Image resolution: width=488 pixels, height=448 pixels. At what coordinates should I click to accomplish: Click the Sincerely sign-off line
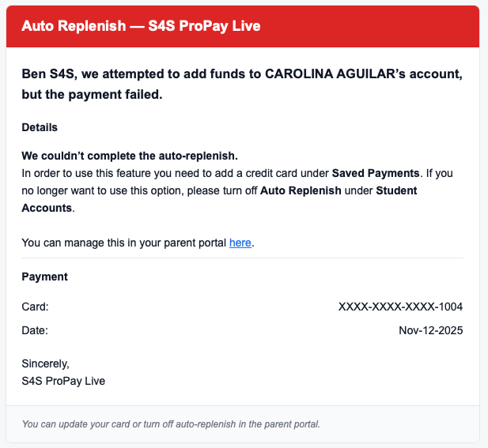46,364
